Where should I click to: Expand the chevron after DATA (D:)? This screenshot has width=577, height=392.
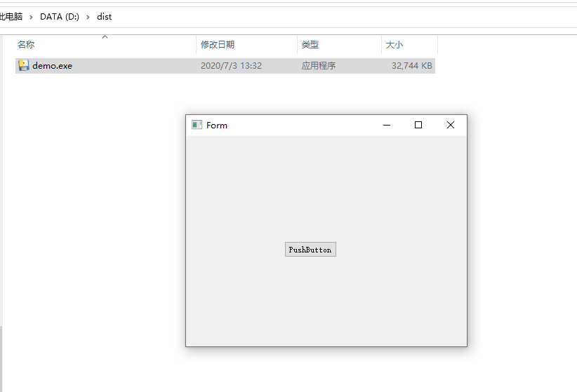pyautogui.click(x=88, y=17)
